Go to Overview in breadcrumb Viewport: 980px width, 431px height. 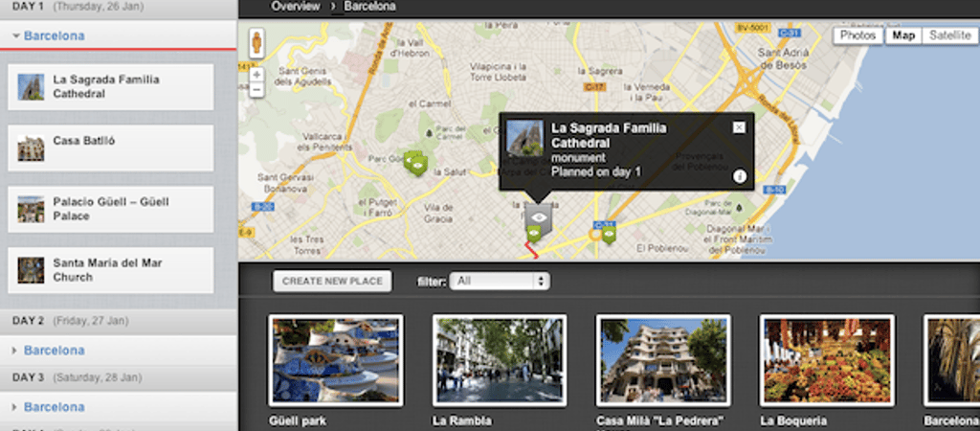tap(296, 7)
